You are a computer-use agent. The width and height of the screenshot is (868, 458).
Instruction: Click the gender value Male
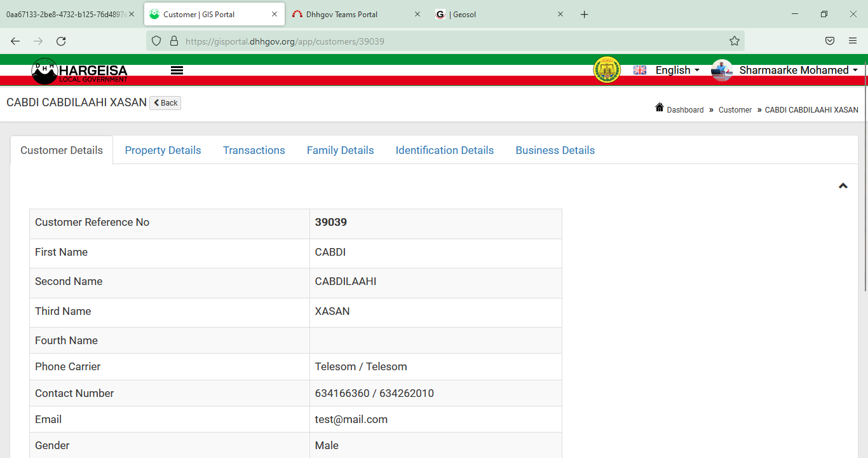(x=327, y=445)
